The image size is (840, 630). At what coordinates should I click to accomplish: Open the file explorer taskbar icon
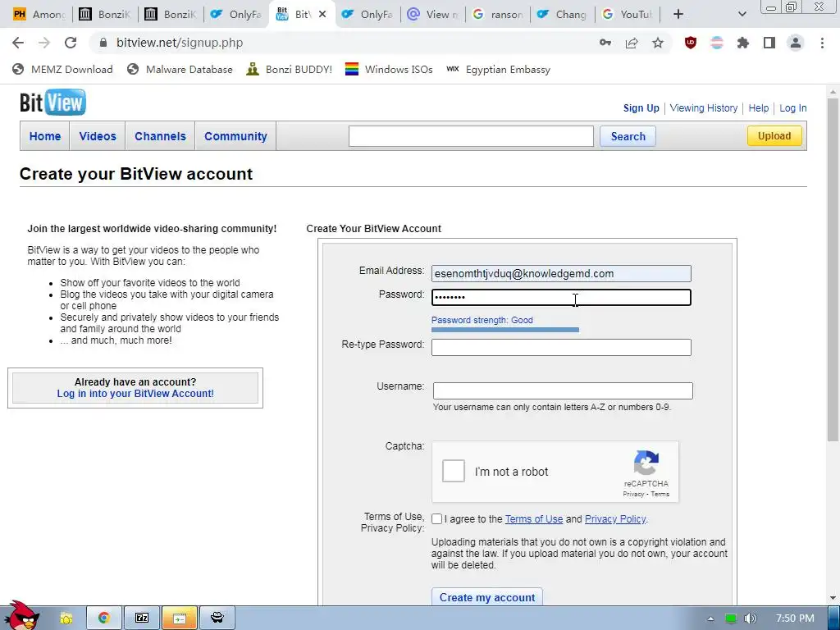180,618
